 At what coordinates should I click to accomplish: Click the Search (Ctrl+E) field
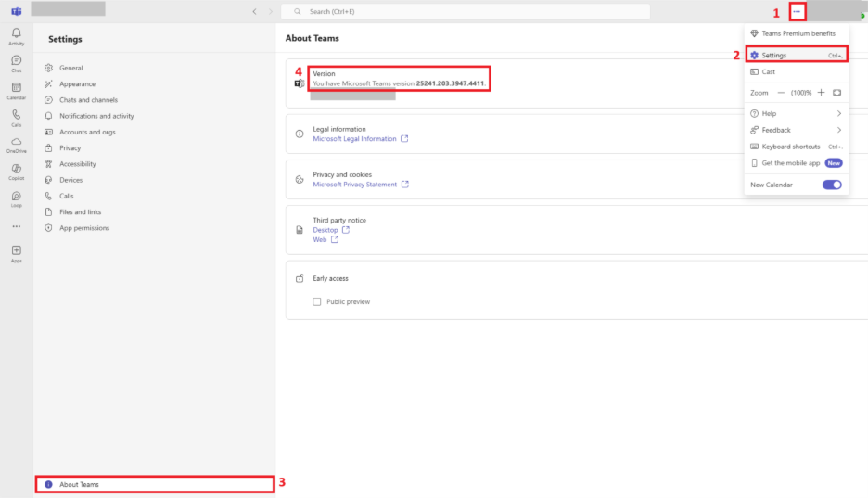(466, 11)
